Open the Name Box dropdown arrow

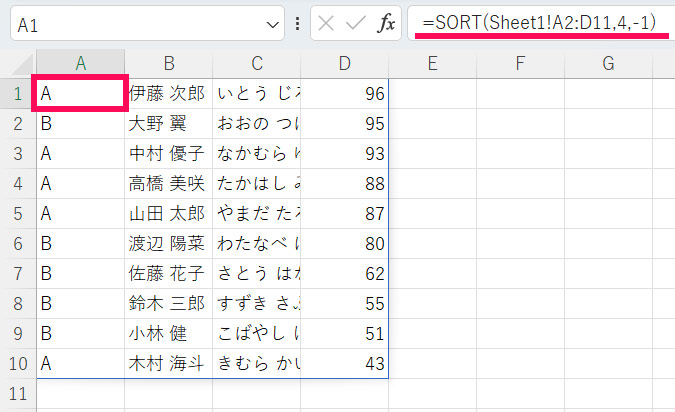click(272, 25)
